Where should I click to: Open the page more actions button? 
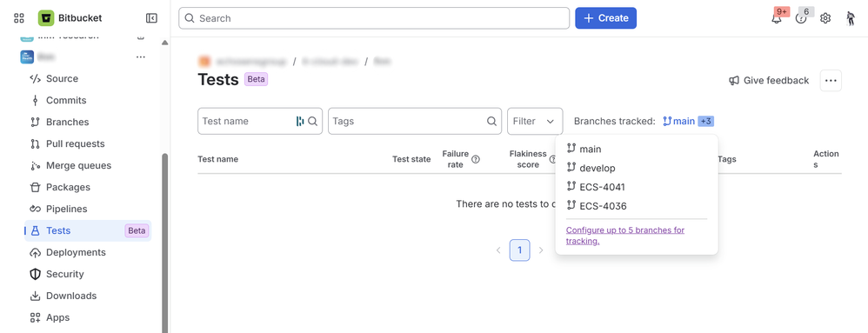pos(831,81)
